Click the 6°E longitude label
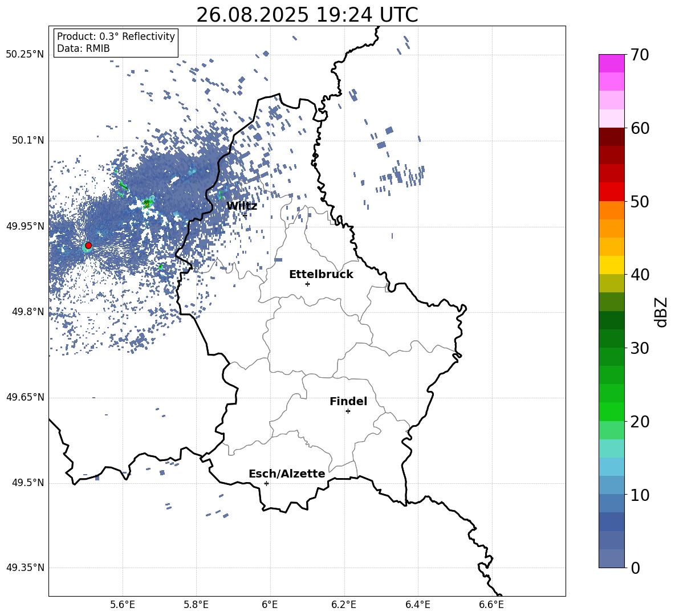The width and height of the screenshot is (675, 616). 270,605
